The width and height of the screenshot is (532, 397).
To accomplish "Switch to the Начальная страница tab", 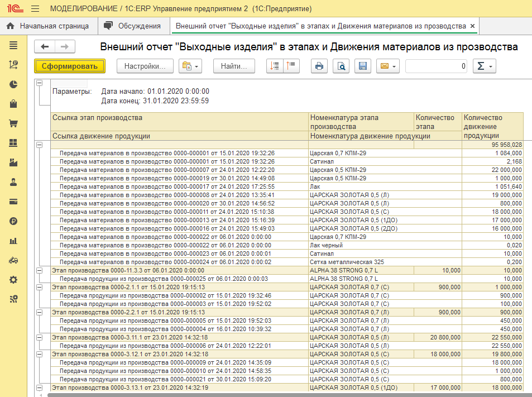I will click(x=49, y=26).
